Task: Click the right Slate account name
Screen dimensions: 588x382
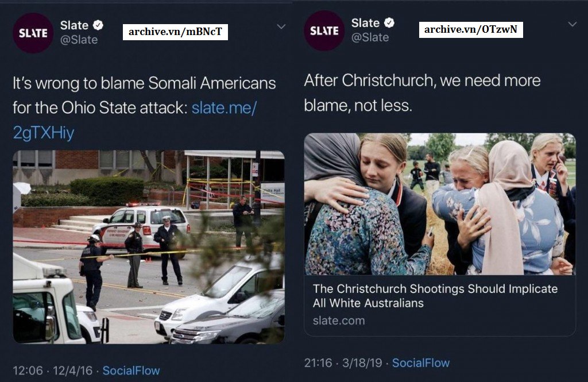Action: coord(365,23)
